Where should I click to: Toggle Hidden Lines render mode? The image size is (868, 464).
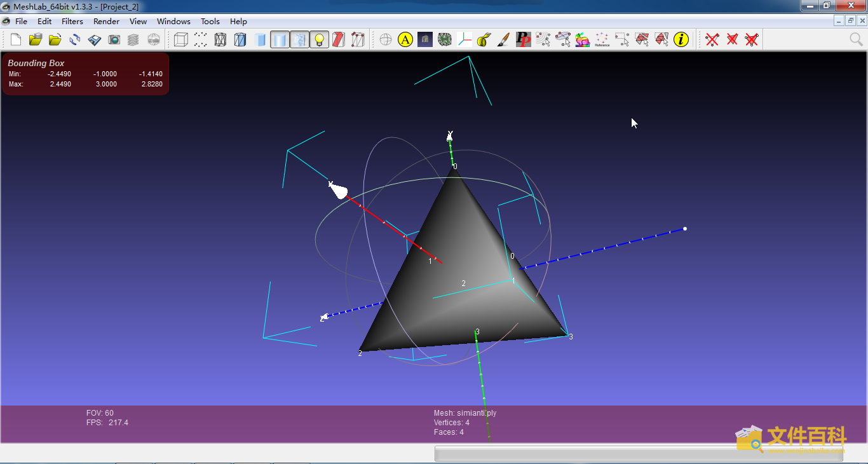point(240,40)
